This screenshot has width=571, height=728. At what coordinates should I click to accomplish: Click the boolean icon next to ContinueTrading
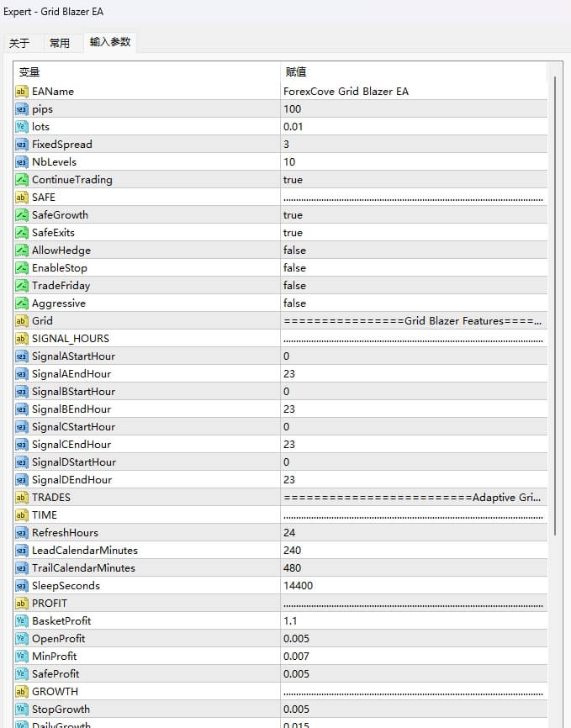[22, 180]
